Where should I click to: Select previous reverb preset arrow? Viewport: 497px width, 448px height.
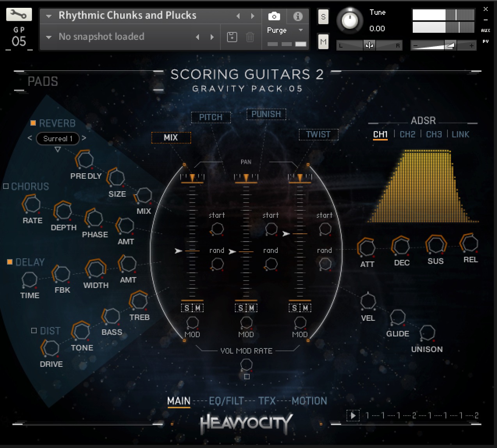(x=30, y=138)
